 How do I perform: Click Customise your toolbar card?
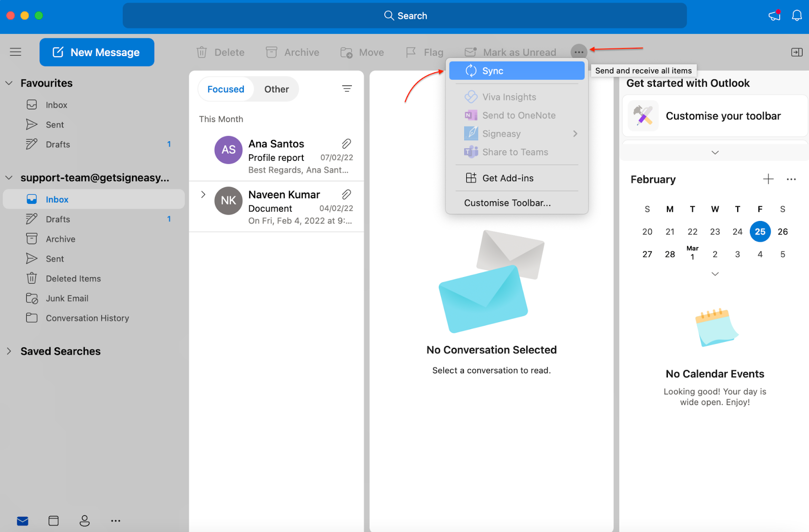(714, 116)
